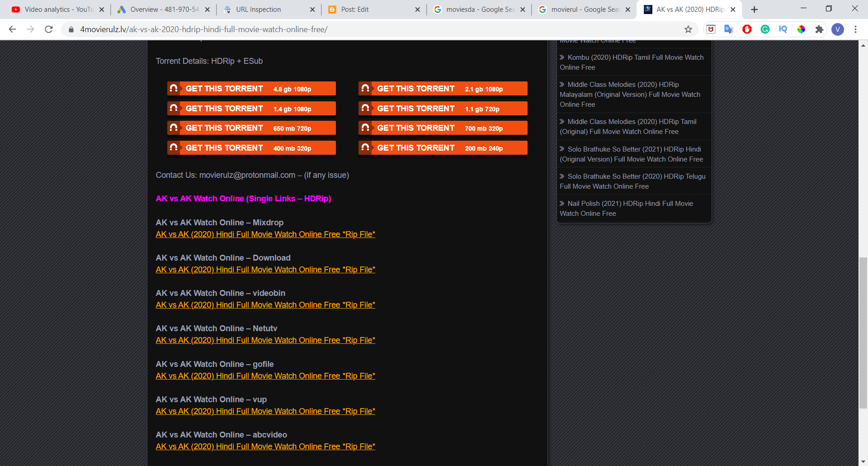
Task: Open the Netutv watch online link
Action: [x=265, y=340]
